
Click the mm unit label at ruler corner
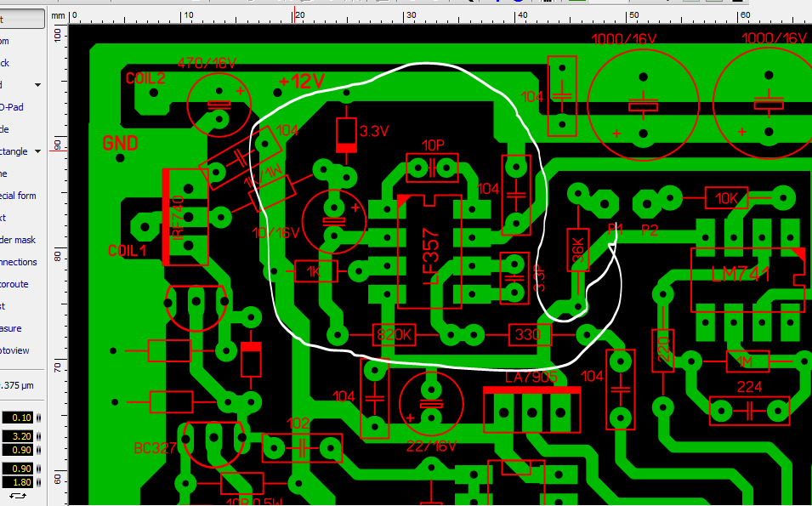[x=58, y=15]
